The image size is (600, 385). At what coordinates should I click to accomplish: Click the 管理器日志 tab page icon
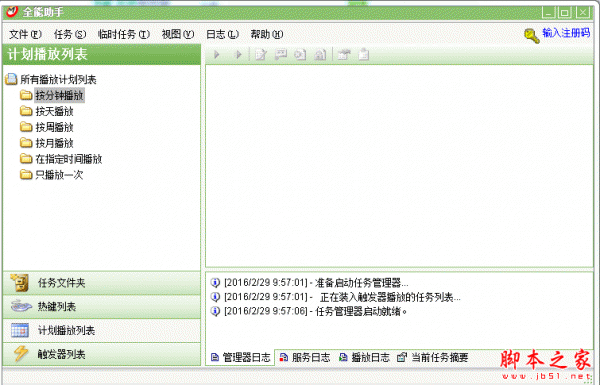click(x=215, y=358)
